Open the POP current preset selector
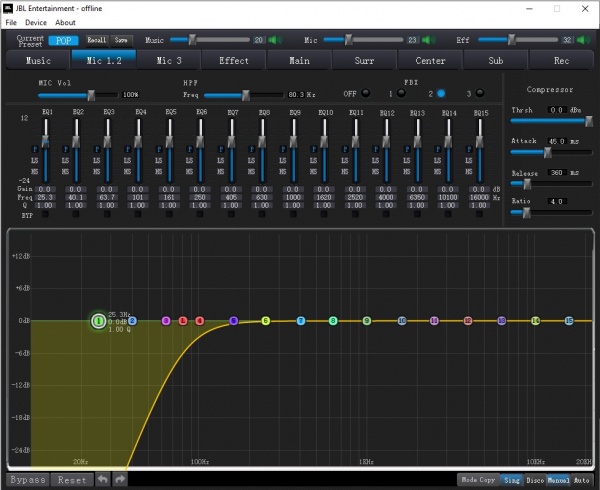 (x=64, y=40)
